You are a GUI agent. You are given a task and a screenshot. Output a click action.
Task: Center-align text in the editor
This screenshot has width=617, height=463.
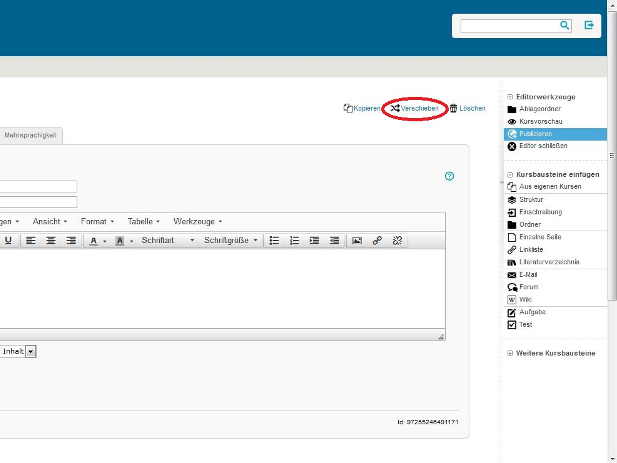pyautogui.click(x=51, y=240)
